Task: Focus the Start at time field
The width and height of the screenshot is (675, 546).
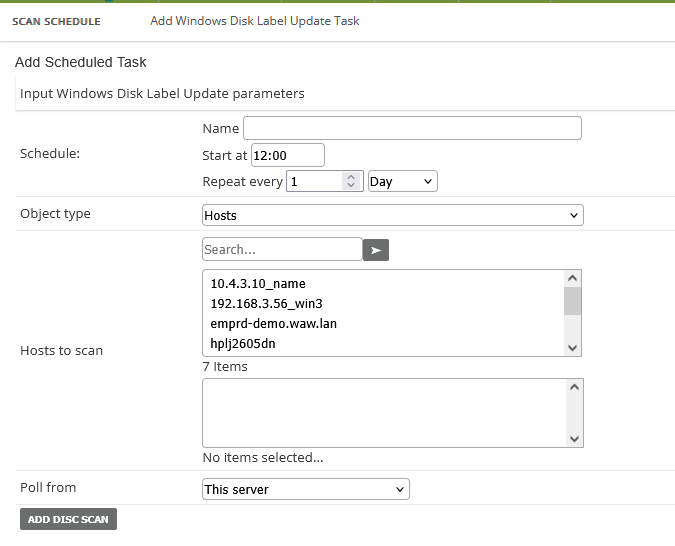Action: pos(287,155)
